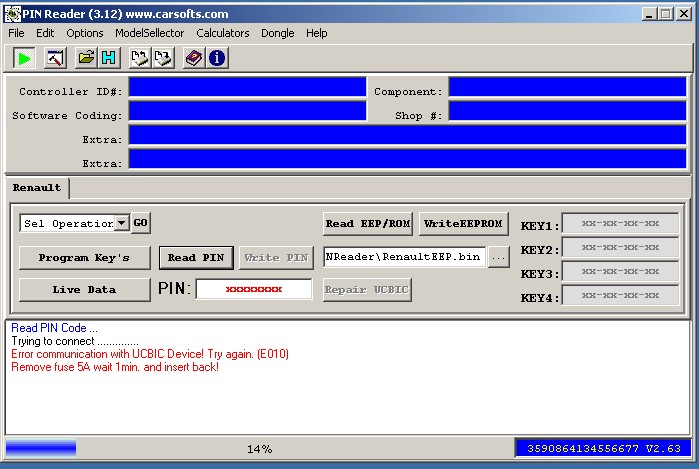699x469 pixels.
Task: Click the Read EEP/ROM button
Action: [368, 224]
